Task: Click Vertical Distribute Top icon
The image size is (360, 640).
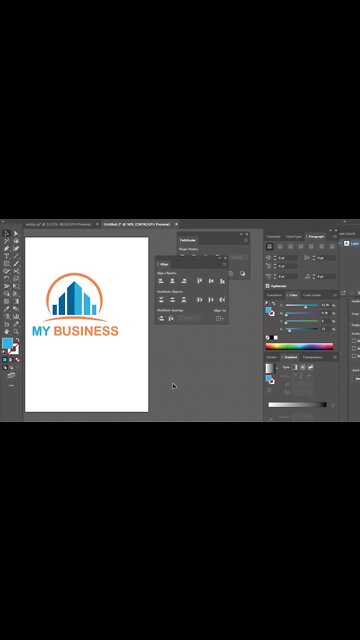Action: coord(161,300)
